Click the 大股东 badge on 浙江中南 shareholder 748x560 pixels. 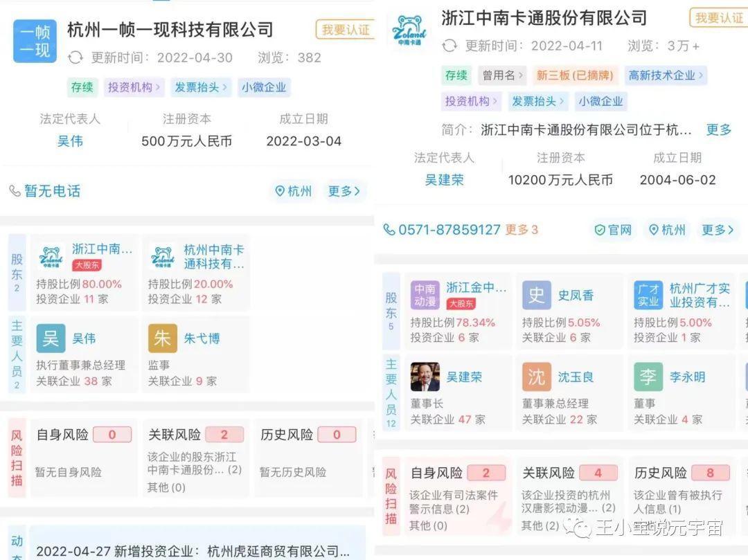(88, 264)
